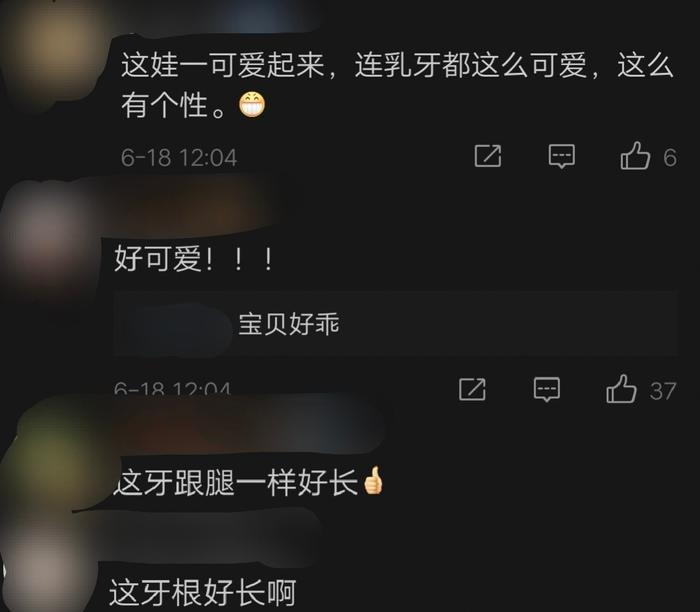The image size is (700, 612).
Task: Open the reply icon on the 37-like comment
Action: pyautogui.click(x=547, y=389)
